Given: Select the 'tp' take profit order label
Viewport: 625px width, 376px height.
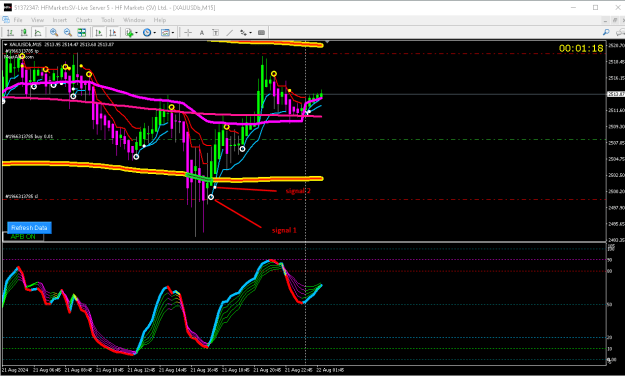Looking at the screenshot, I should click(x=22, y=51).
